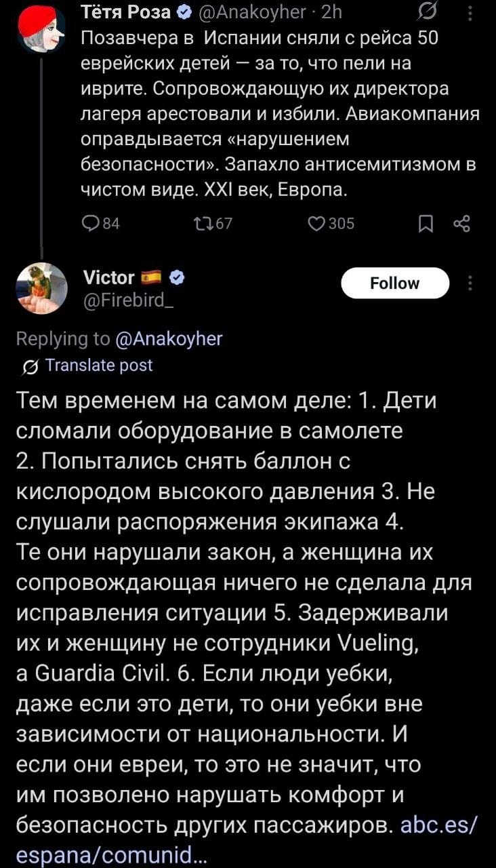Click Victor's verified badge

pos(178,277)
